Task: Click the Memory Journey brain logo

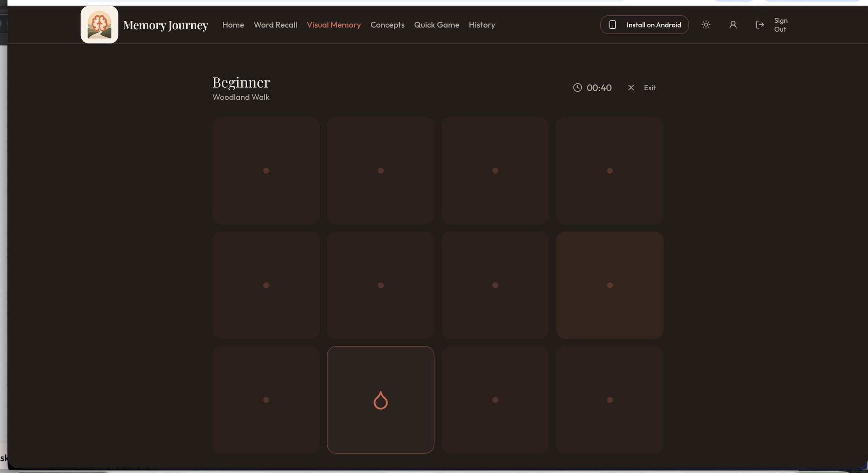Action: [99, 25]
